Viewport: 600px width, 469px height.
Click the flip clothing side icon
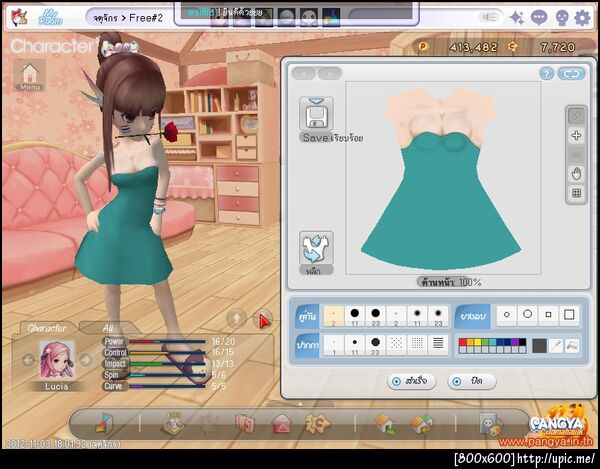coord(316,248)
